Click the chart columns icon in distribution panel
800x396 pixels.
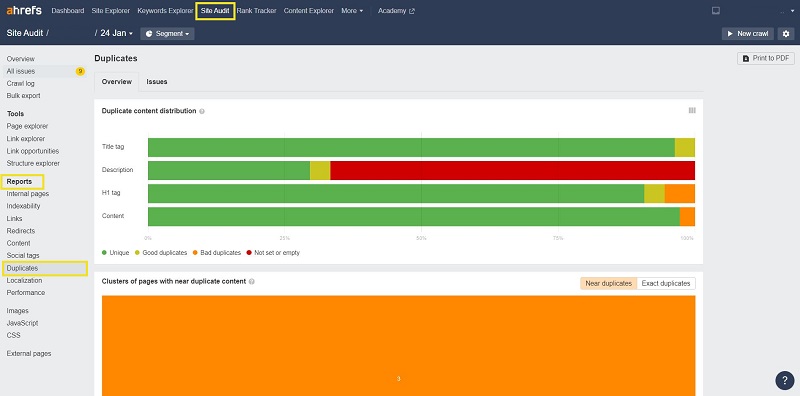coord(692,110)
